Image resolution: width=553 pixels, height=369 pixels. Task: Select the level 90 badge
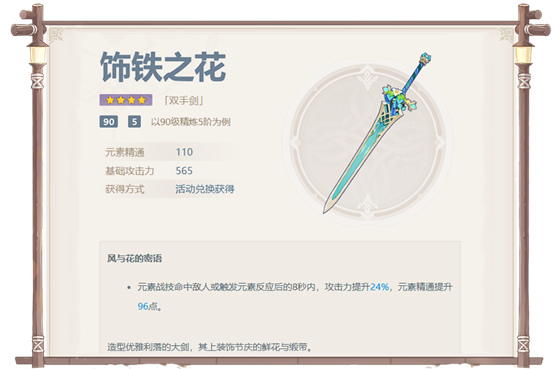pyautogui.click(x=109, y=122)
